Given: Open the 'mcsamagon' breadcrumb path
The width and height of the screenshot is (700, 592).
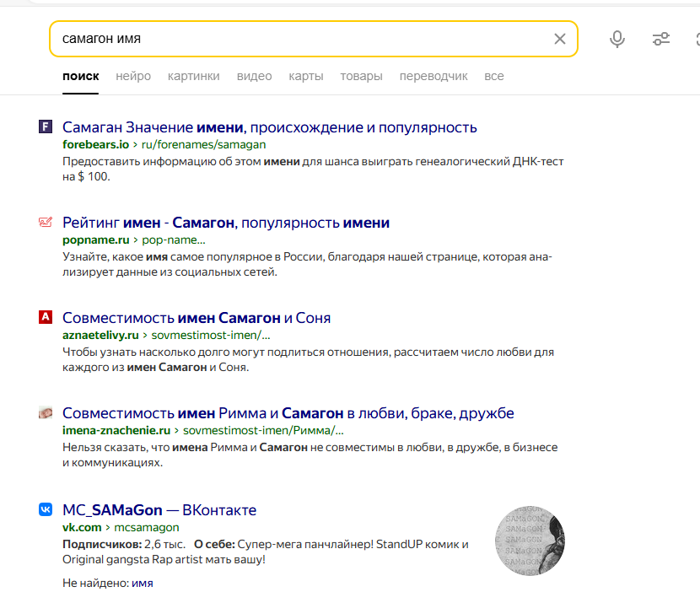Looking at the screenshot, I should point(147,527).
